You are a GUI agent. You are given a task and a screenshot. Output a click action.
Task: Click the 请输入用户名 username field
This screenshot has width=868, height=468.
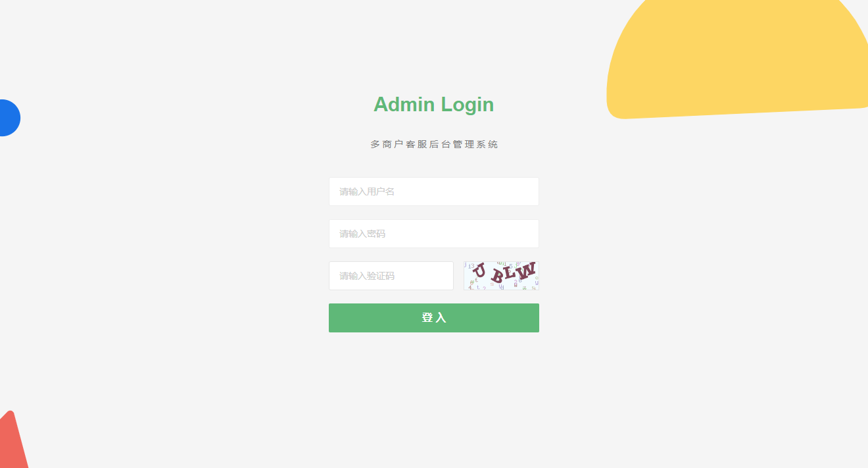coord(434,192)
